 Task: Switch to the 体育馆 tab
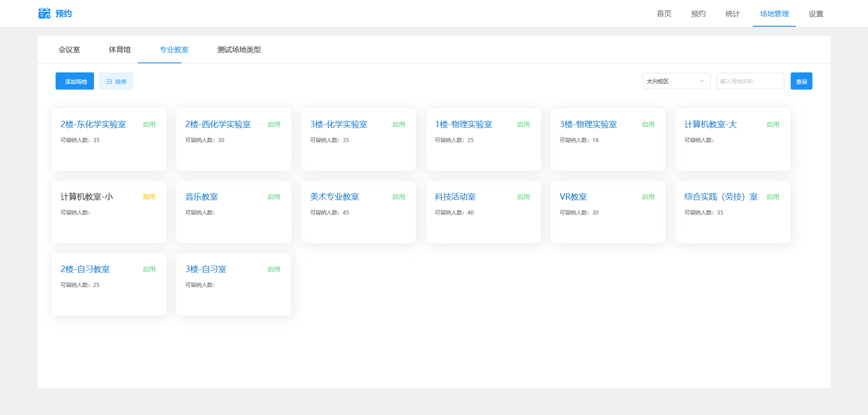pos(120,50)
